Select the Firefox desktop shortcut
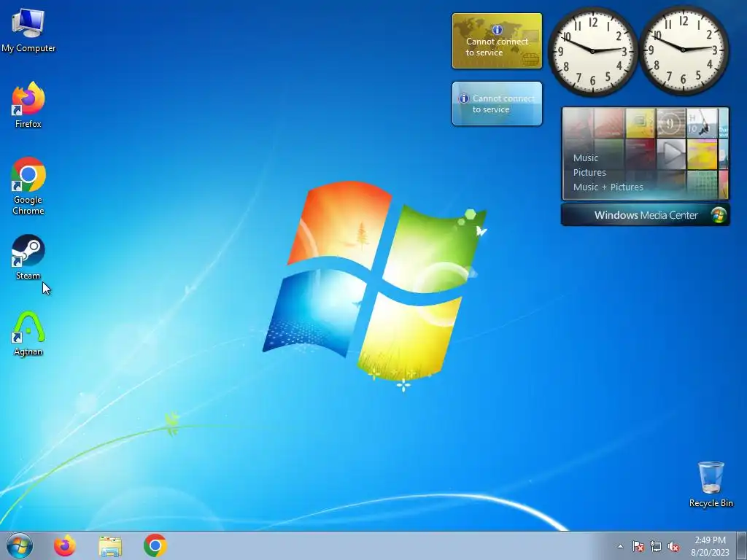This screenshot has height=560, width=747. (x=28, y=105)
